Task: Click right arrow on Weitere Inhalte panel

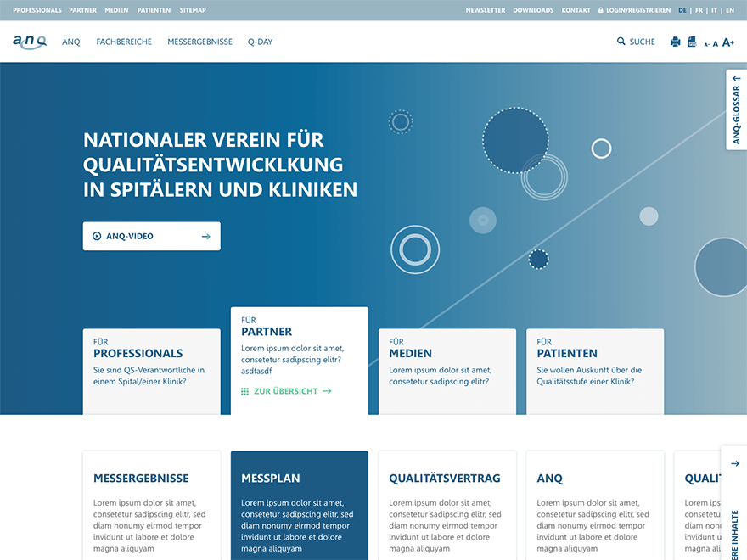Action: (x=735, y=463)
